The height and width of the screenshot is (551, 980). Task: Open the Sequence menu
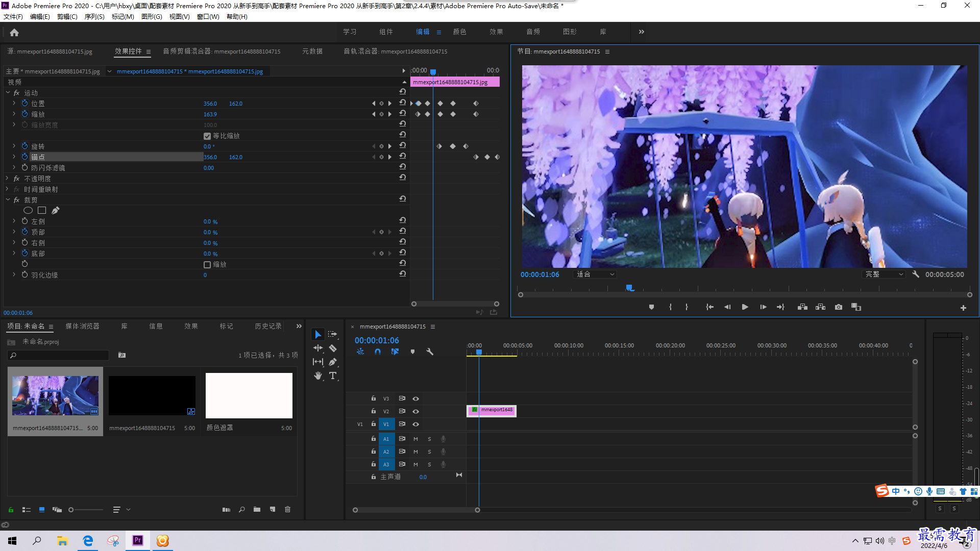[x=94, y=17]
